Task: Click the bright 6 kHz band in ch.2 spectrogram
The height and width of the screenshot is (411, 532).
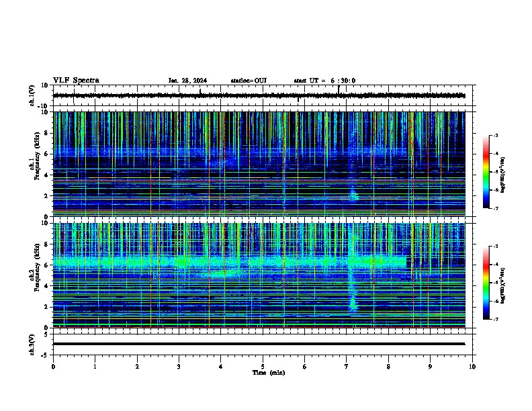Action: tap(229, 262)
